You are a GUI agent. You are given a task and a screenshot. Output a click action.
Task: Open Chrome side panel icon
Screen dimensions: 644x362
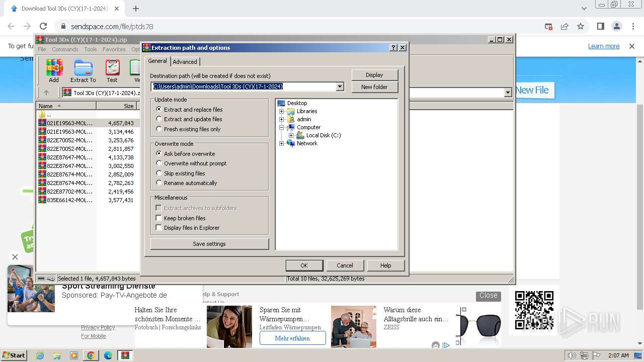(600, 26)
